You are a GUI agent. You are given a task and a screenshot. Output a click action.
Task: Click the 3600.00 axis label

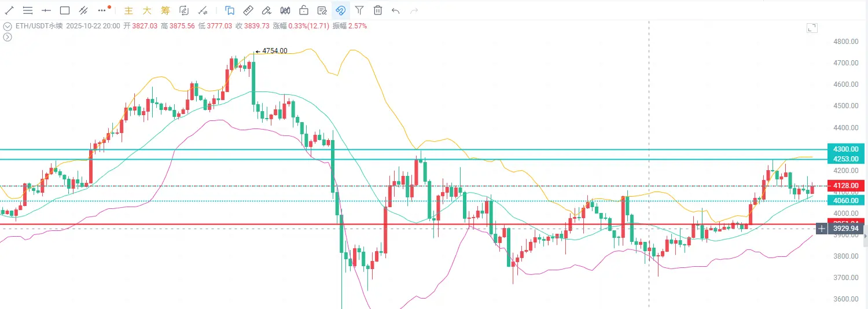point(845,299)
